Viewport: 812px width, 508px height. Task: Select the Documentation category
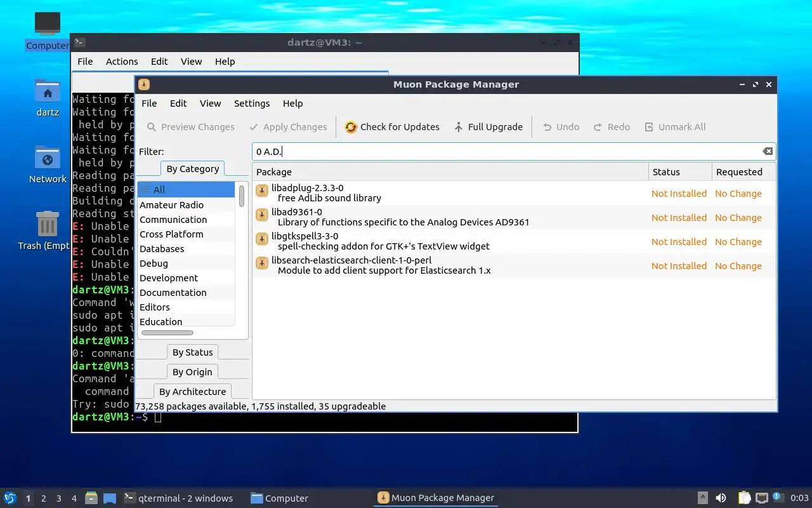[187, 293]
